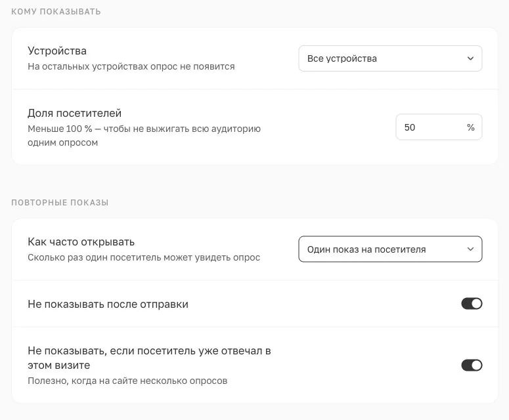This screenshot has height=420, width=509.
Task: Click the «Не показывать после отправки» label
Action: click(108, 304)
